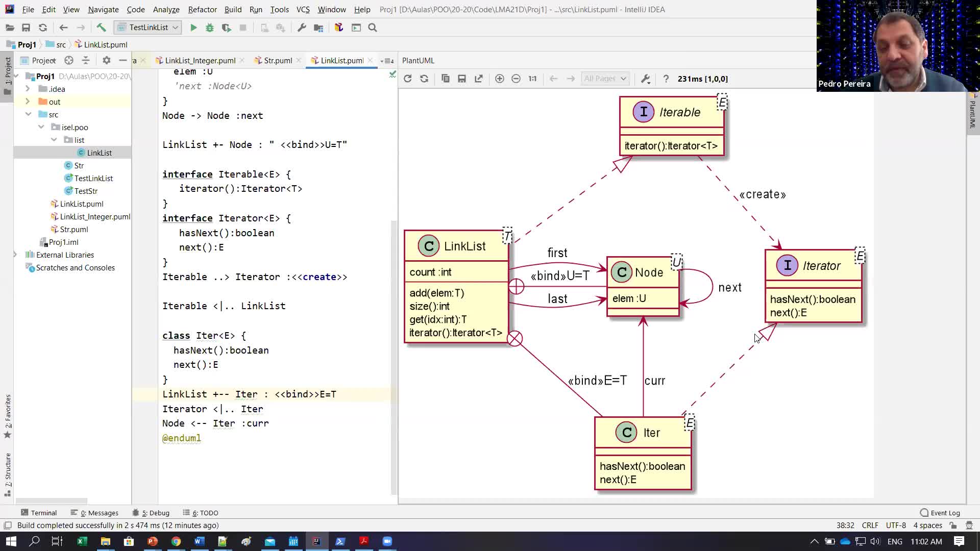Click the Build project hammer icon
This screenshot has width=980, height=551.
point(101,28)
